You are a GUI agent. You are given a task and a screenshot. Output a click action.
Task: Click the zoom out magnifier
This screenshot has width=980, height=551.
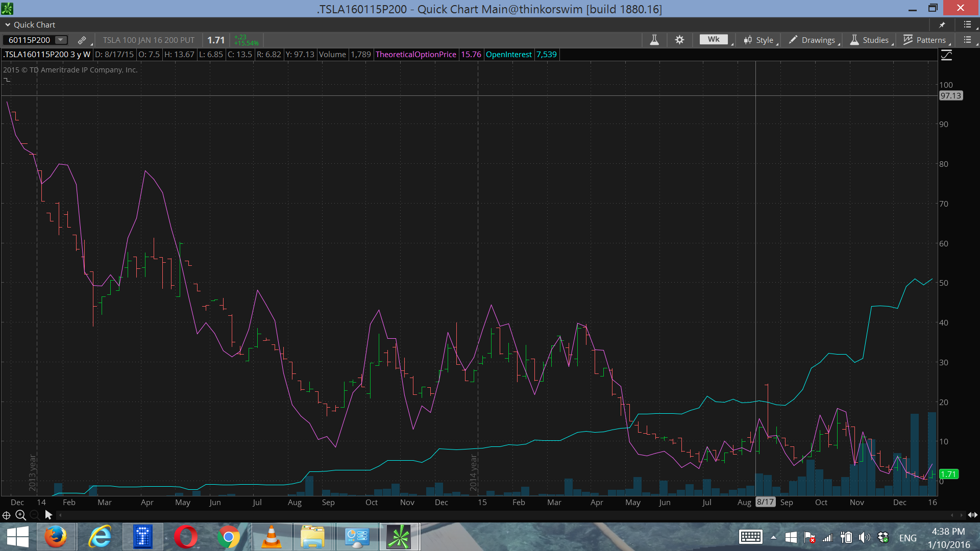(35, 515)
